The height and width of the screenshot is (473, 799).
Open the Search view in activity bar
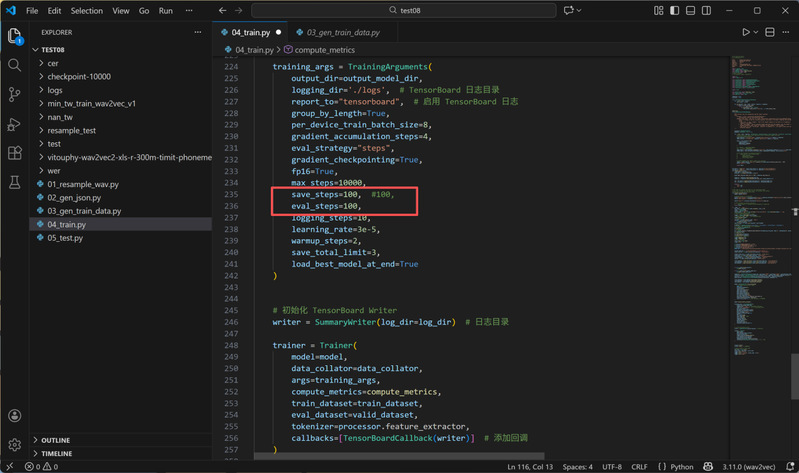14,65
